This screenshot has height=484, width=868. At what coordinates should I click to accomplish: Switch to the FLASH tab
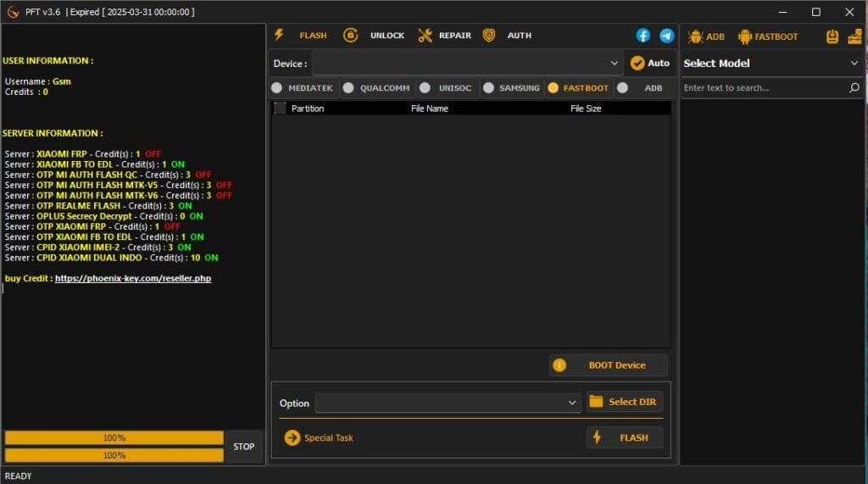pos(313,36)
